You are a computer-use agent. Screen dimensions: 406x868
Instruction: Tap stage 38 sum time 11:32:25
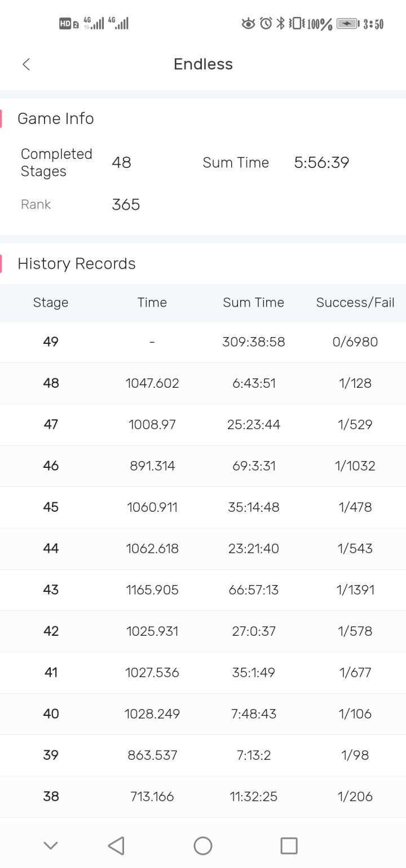[254, 796]
